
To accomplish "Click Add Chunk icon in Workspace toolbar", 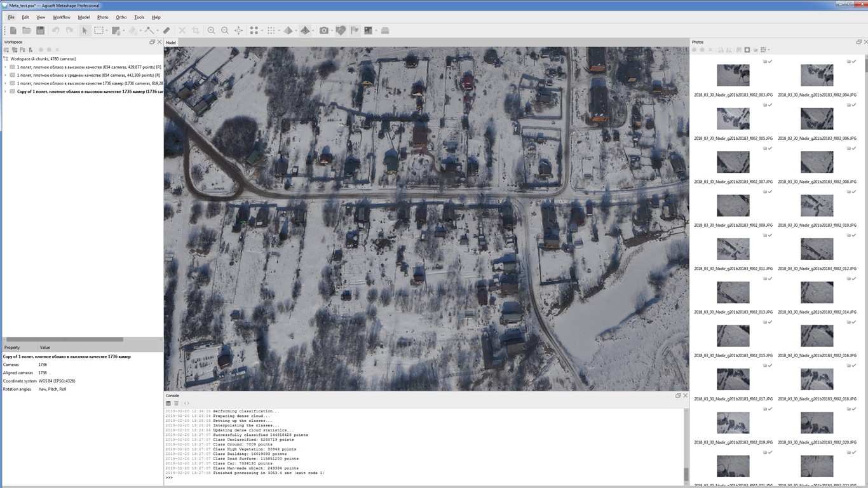I will coord(6,50).
